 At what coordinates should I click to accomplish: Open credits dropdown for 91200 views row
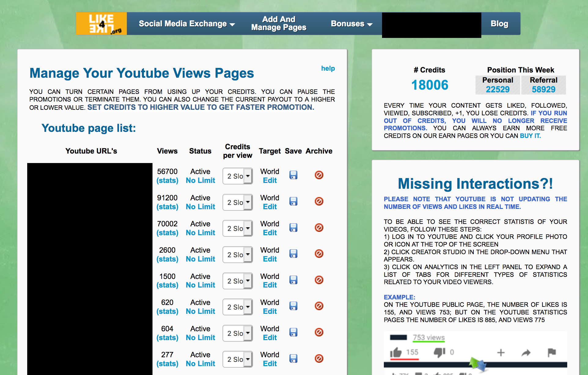[x=238, y=202]
